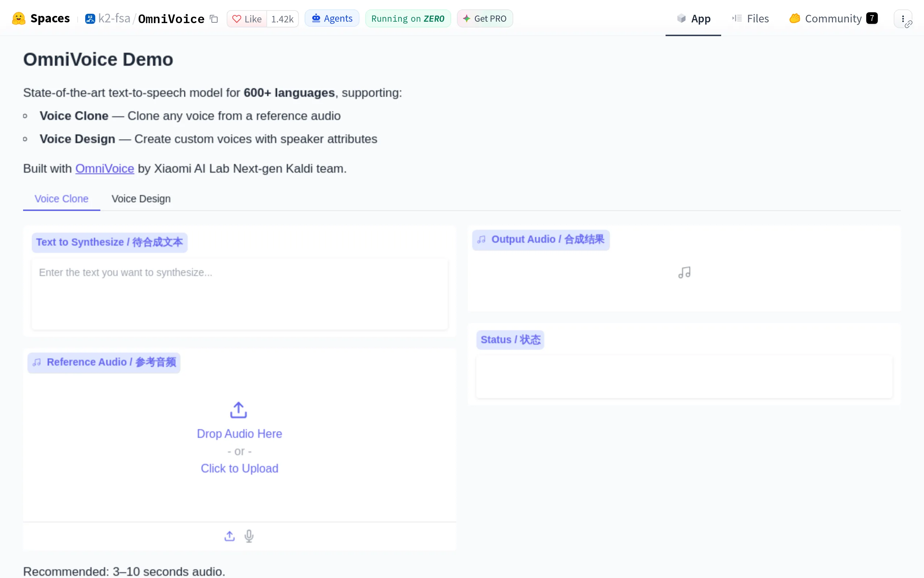Click the Drop Audio Here text
The height and width of the screenshot is (578, 924).
(239, 433)
